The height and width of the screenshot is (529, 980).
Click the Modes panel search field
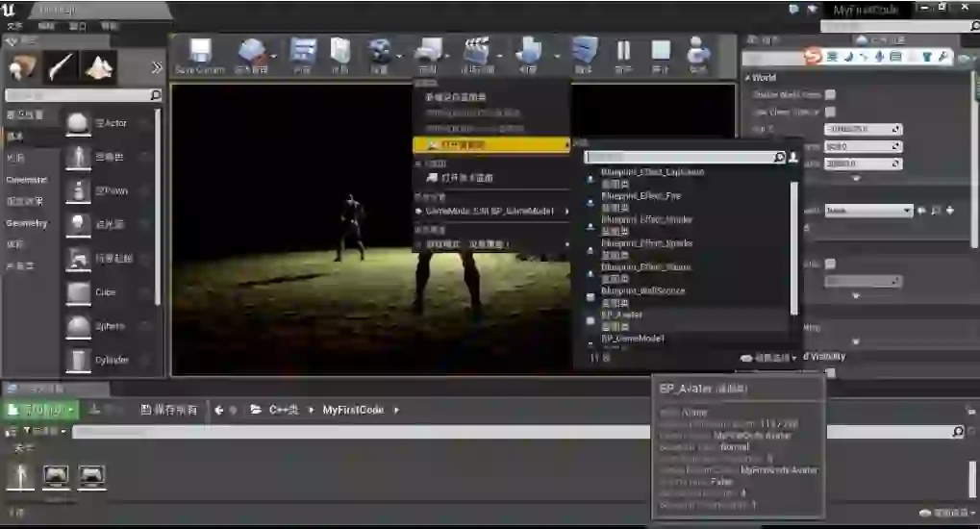[x=83, y=95]
